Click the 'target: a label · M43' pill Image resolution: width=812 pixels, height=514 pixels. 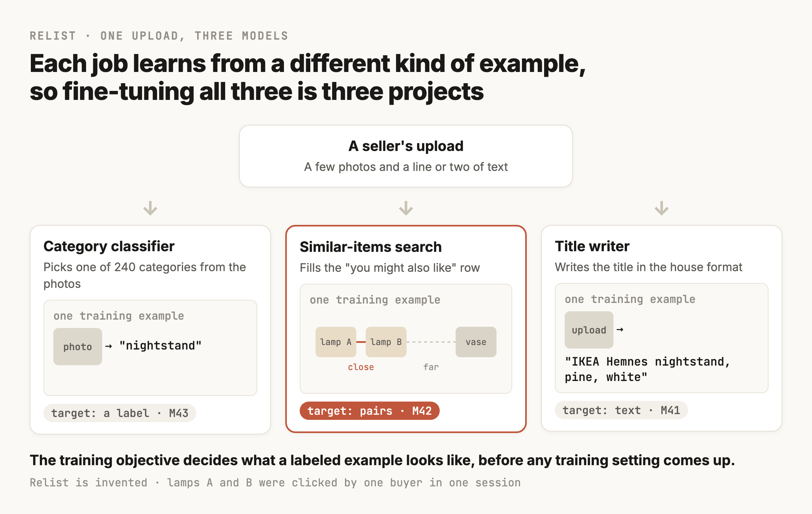(x=120, y=413)
